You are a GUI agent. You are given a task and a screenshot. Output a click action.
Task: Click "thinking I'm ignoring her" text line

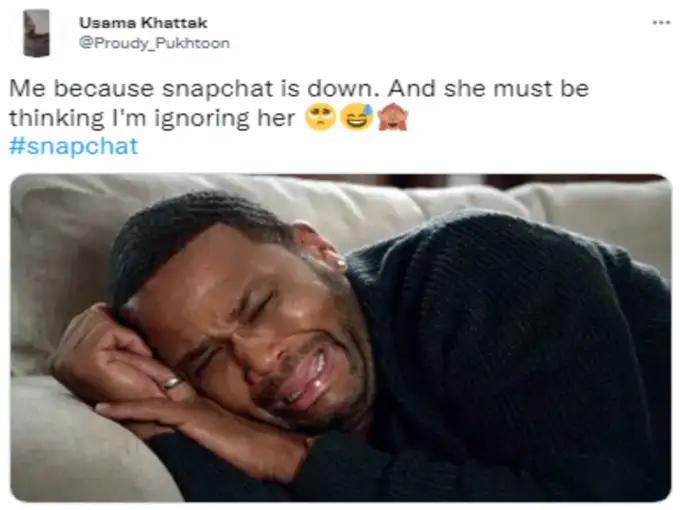pyautogui.click(x=152, y=118)
